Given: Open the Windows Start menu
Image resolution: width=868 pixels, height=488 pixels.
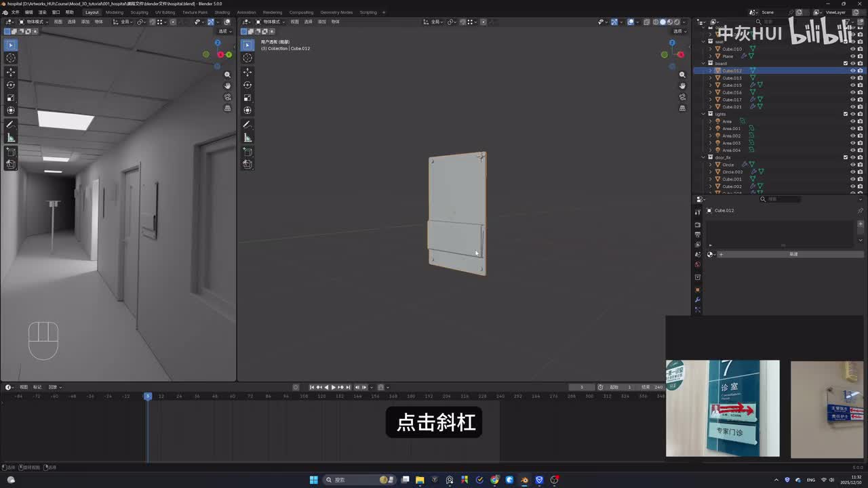Looking at the screenshot, I should point(314,480).
